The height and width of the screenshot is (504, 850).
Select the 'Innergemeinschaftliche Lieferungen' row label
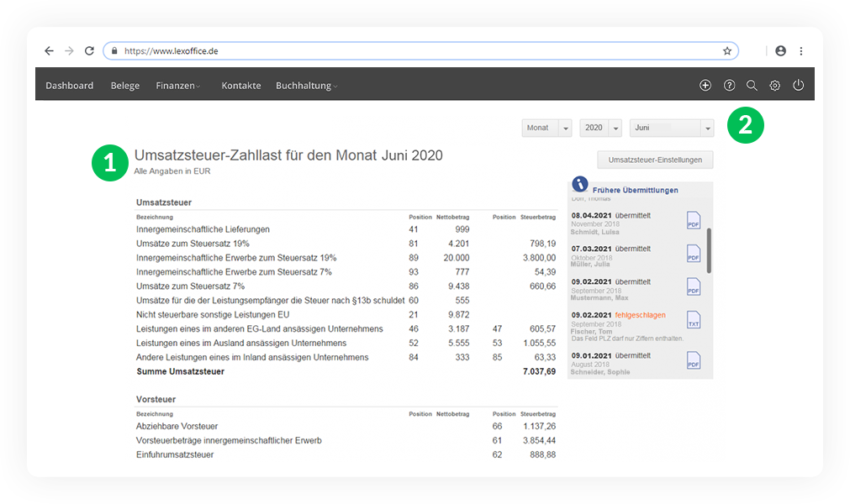tap(203, 229)
